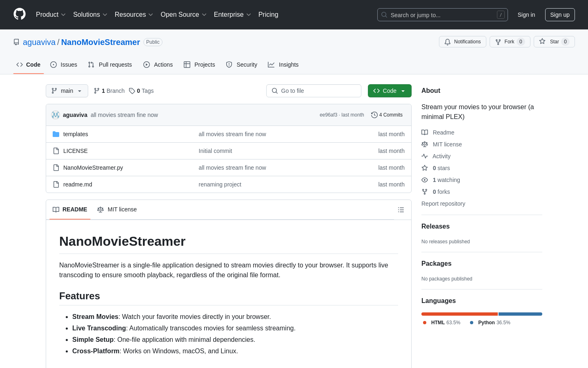Open the readme.md file
The width and height of the screenshot is (588, 368).
click(78, 184)
